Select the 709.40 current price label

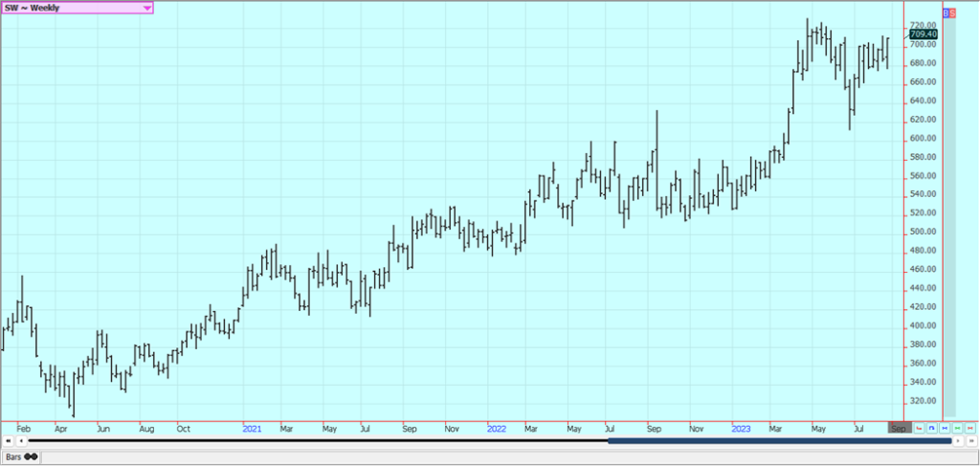pos(924,33)
